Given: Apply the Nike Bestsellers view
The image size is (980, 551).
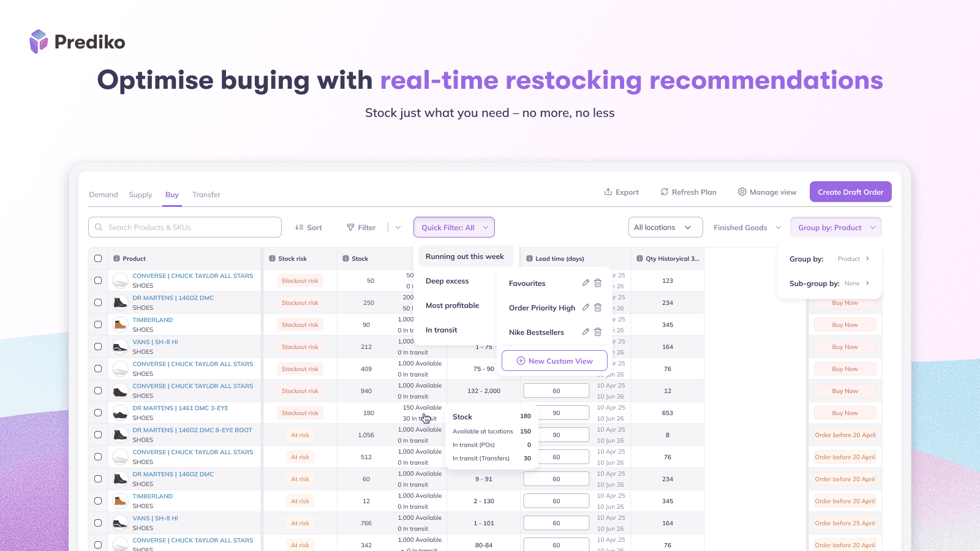Looking at the screenshot, I should 537,332.
